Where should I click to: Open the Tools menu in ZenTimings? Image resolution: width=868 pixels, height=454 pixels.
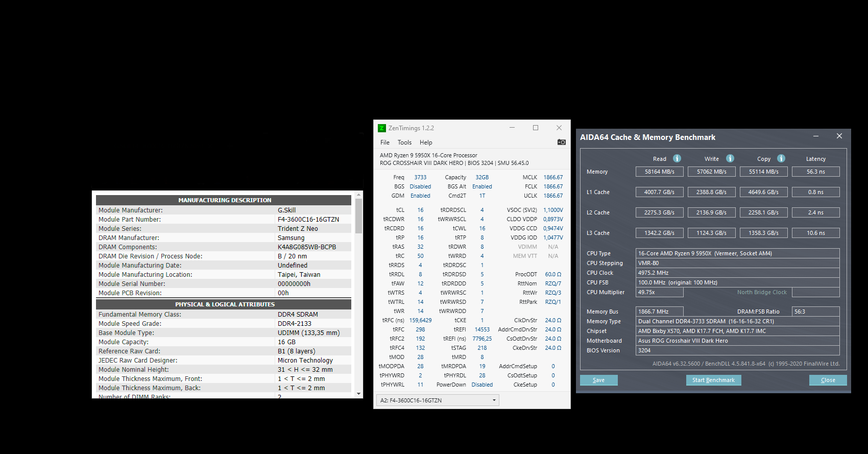404,142
